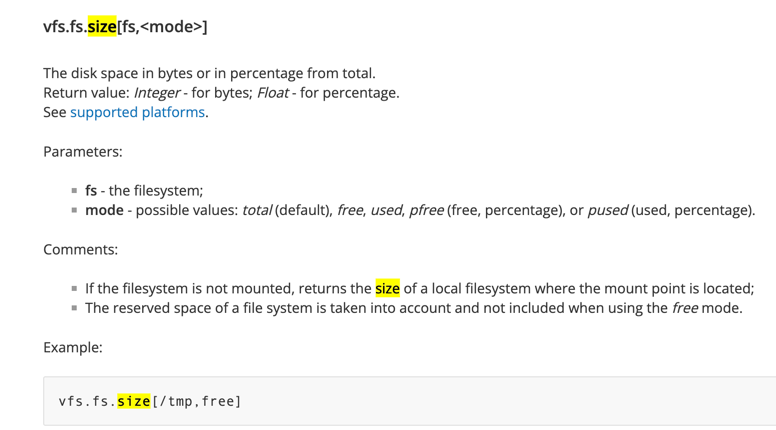
Task: Click highlighted 'size' in the Comments bullet
Action: tap(387, 288)
